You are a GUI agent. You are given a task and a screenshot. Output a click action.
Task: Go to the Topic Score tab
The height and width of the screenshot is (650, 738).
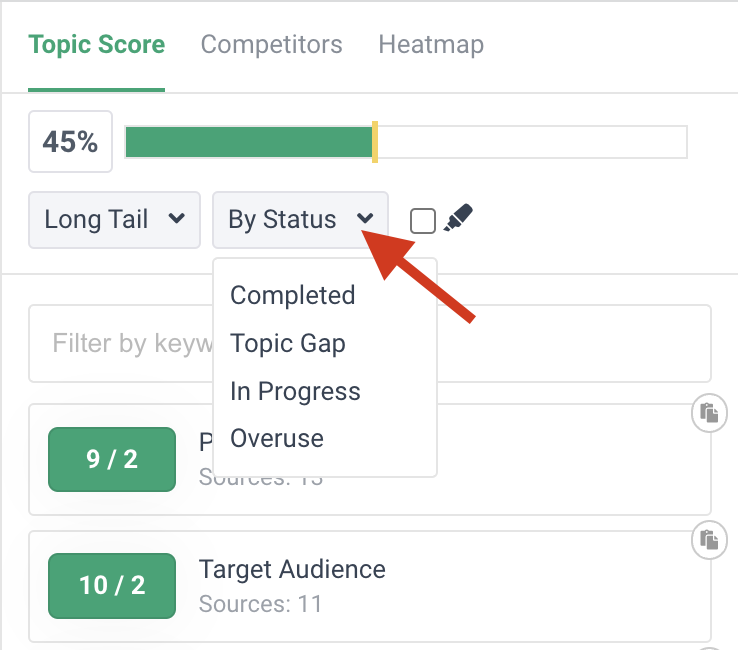pyautogui.click(x=97, y=45)
